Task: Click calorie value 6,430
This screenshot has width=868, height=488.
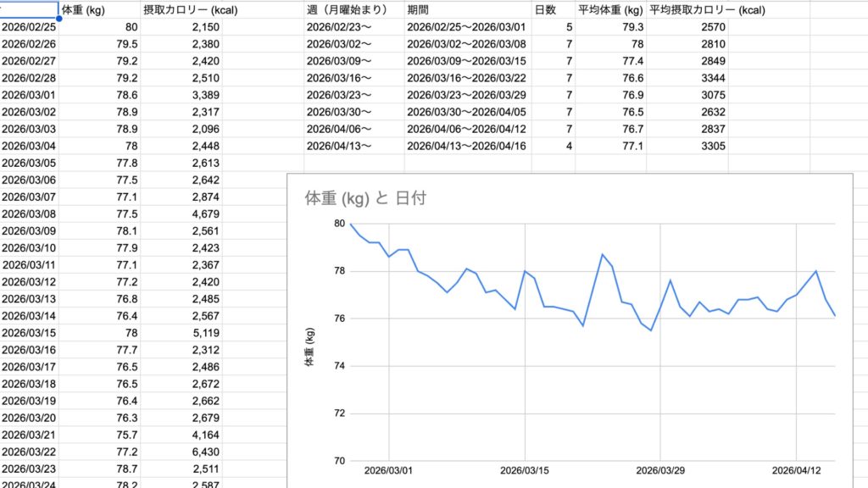Action: 181,452
